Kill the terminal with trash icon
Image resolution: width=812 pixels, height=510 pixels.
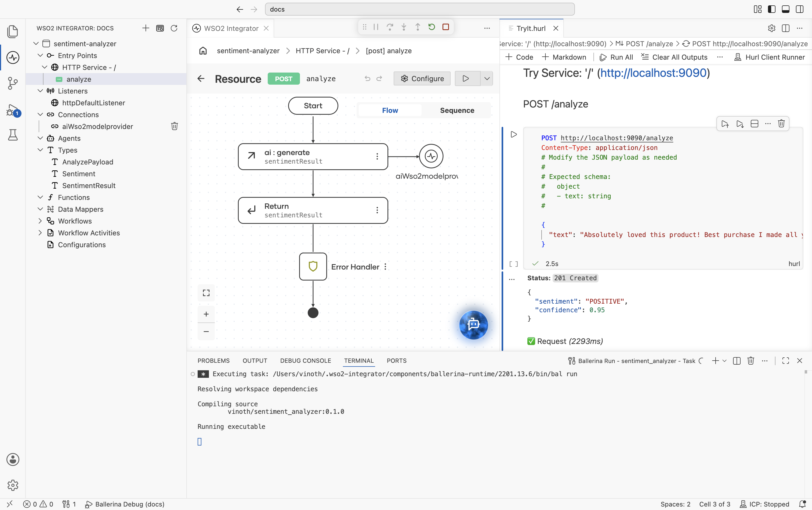[750, 361]
